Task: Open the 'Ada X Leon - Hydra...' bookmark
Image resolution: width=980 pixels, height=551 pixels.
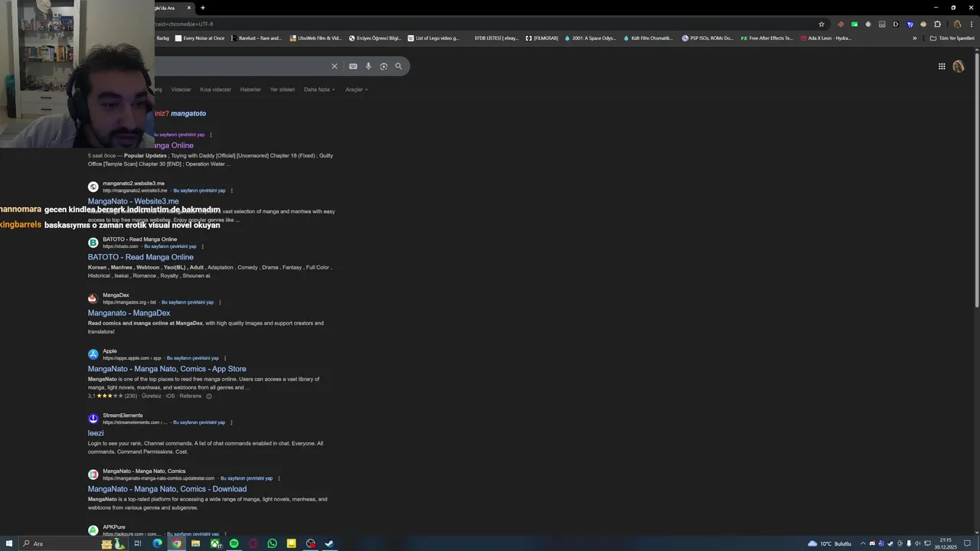Action: click(x=825, y=38)
